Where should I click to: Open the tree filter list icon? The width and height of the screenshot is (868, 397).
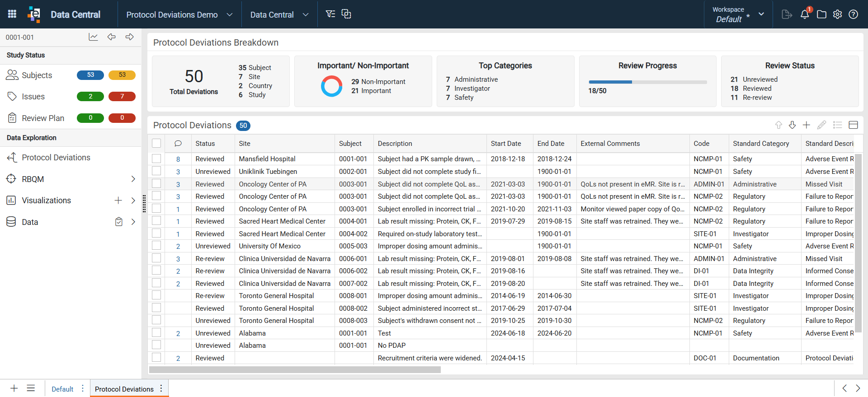[x=330, y=14]
